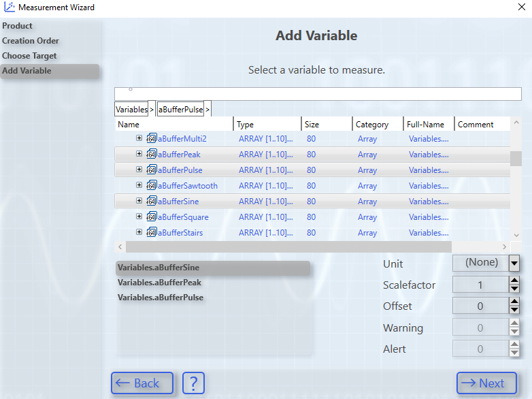Click the scroll right arrow of variable list
Screen dimensions: 532x399
coord(505,247)
